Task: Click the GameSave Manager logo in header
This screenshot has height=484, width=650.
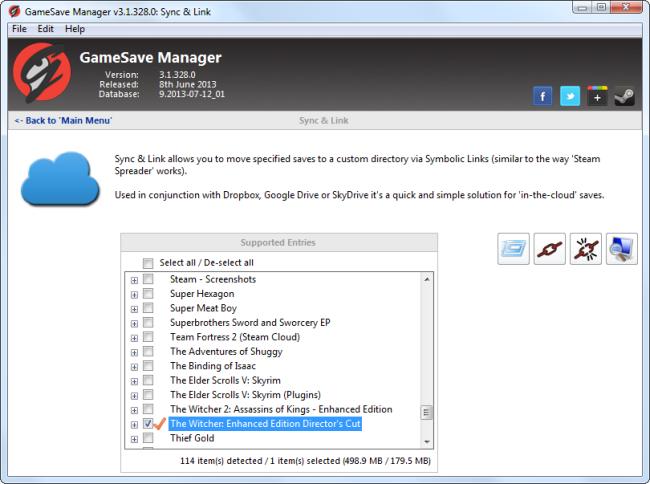Action: click(41, 73)
